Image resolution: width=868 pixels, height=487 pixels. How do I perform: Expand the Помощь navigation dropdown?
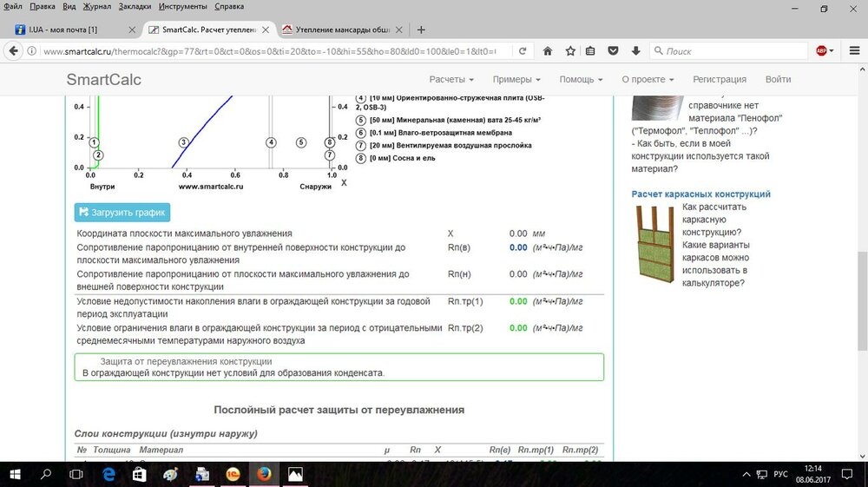coord(581,80)
